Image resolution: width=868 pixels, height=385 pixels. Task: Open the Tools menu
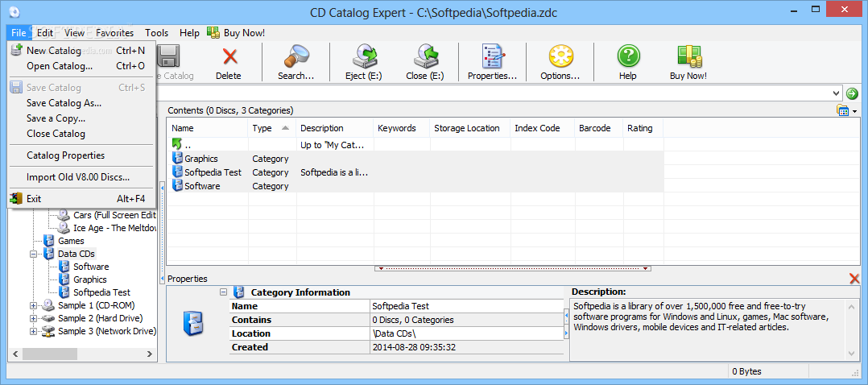157,33
